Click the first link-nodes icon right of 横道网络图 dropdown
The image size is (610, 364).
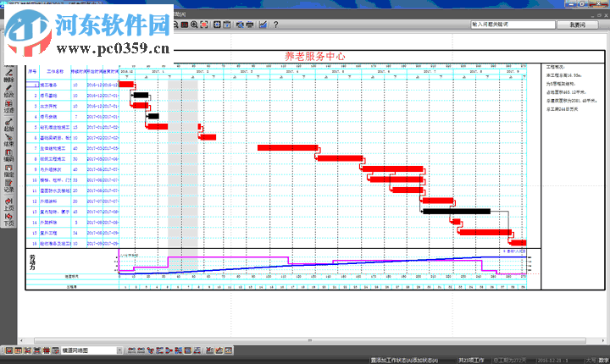(131, 350)
